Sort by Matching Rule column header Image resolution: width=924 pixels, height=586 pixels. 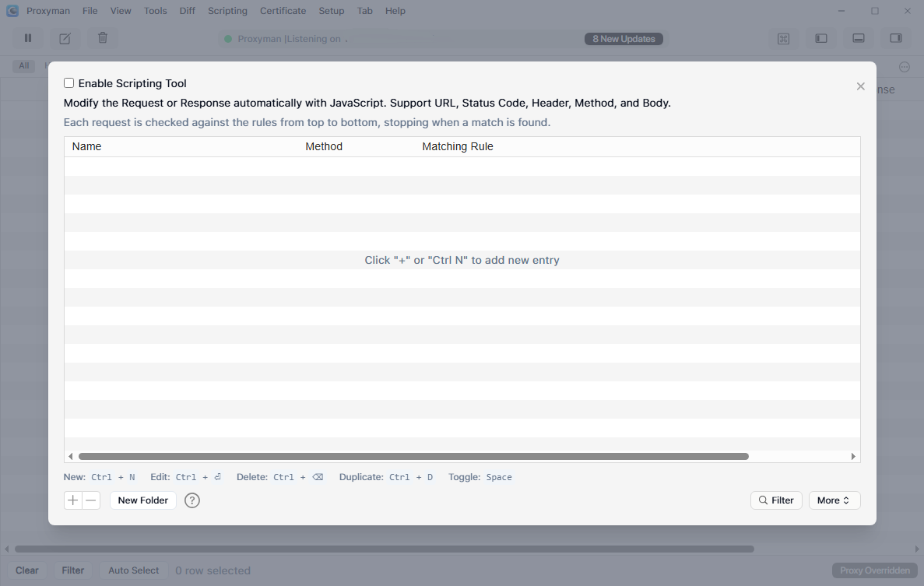click(457, 146)
